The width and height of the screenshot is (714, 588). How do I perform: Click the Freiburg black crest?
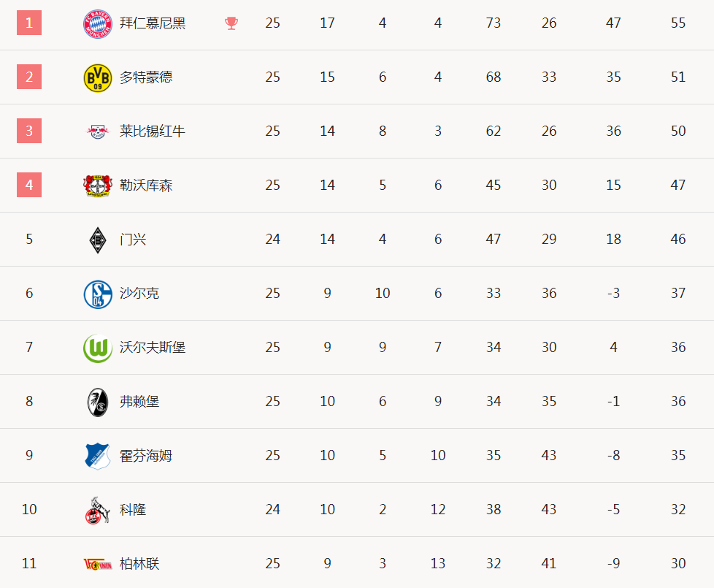click(97, 402)
